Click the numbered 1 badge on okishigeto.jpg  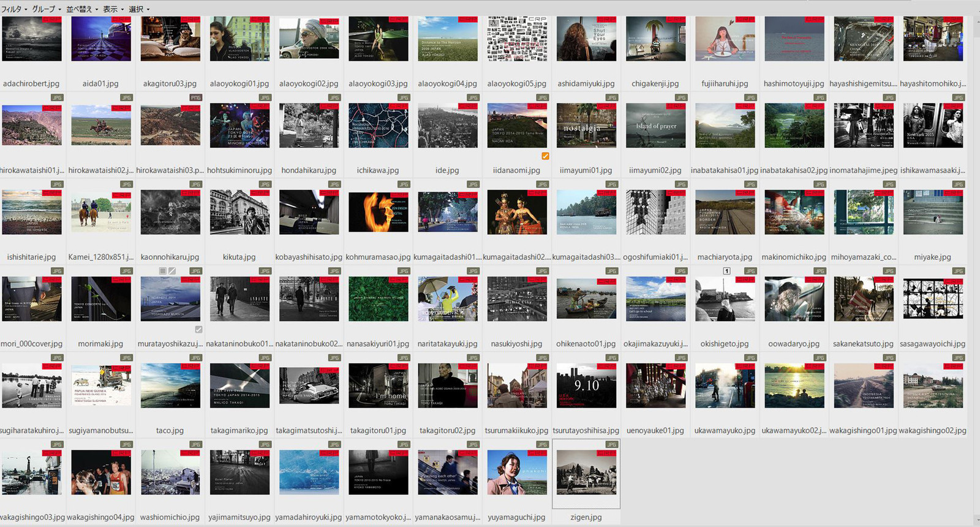(726, 271)
